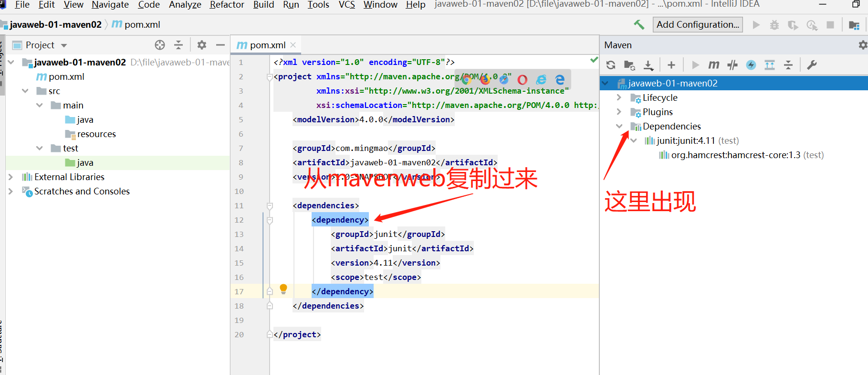
Task: Collapse Dependencies in Maven panel
Action: click(619, 126)
